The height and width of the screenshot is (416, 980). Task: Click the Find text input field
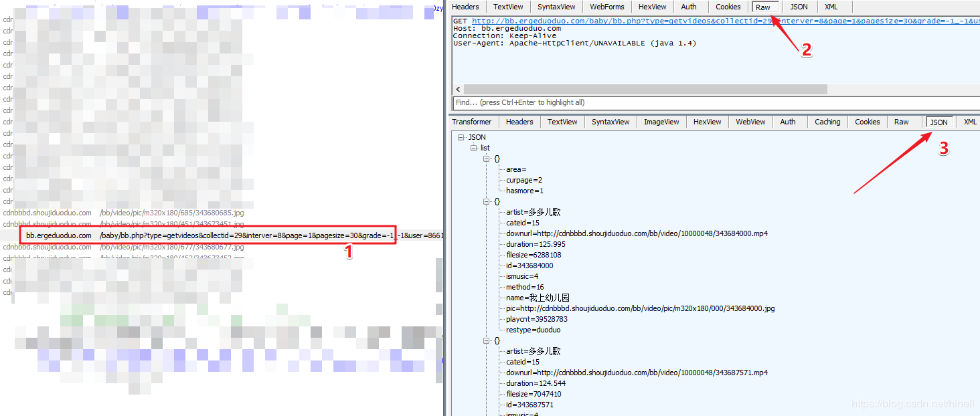coord(716,102)
